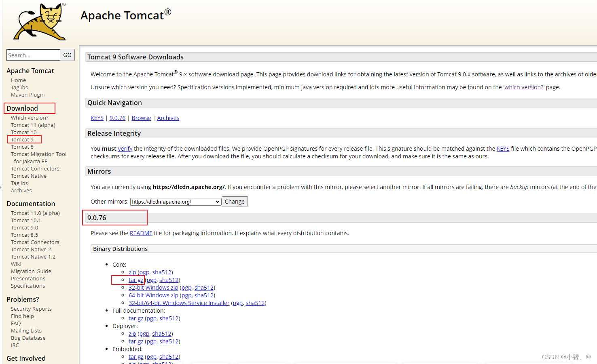Screen dimensions: 597x364
Task: Open the Archives link
Action: (168, 118)
